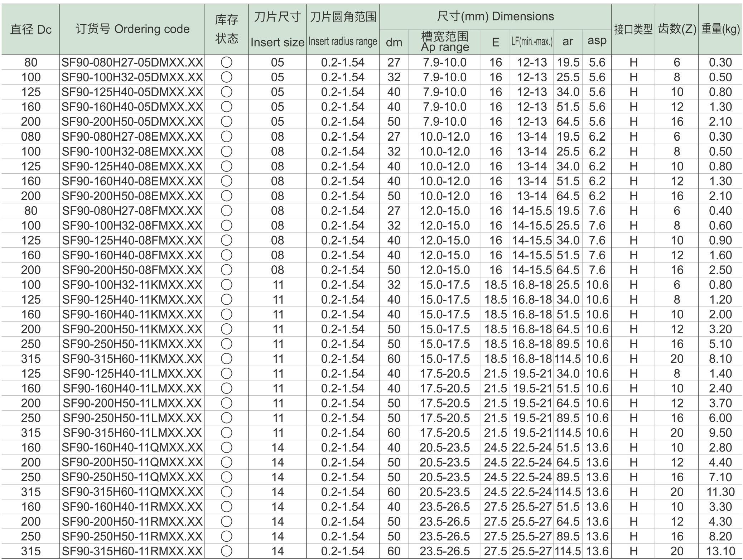Click the weight value 9.50
743x560 pixels.
pyautogui.click(x=720, y=433)
